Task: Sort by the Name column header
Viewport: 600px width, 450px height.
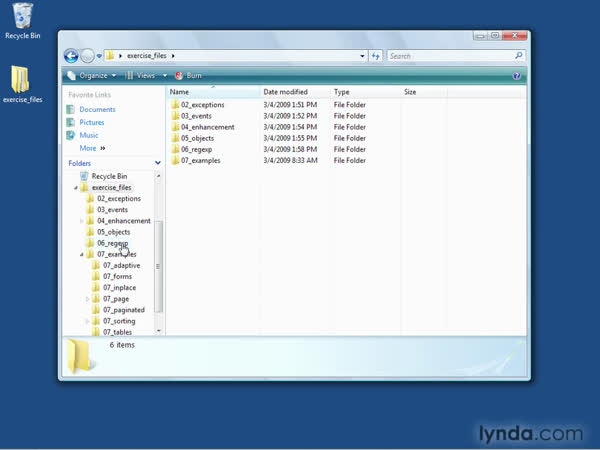Action: coord(180,92)
